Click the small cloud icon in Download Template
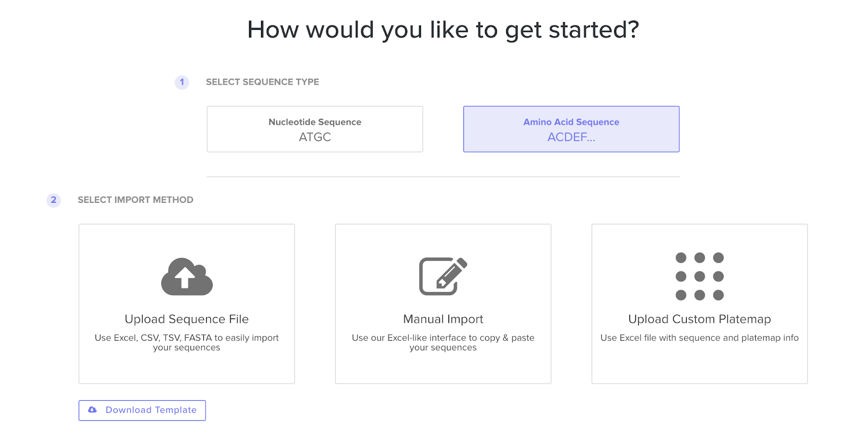The width and height of the screenshot is (868, 441). pyautogui.click(x=93, y=410)
